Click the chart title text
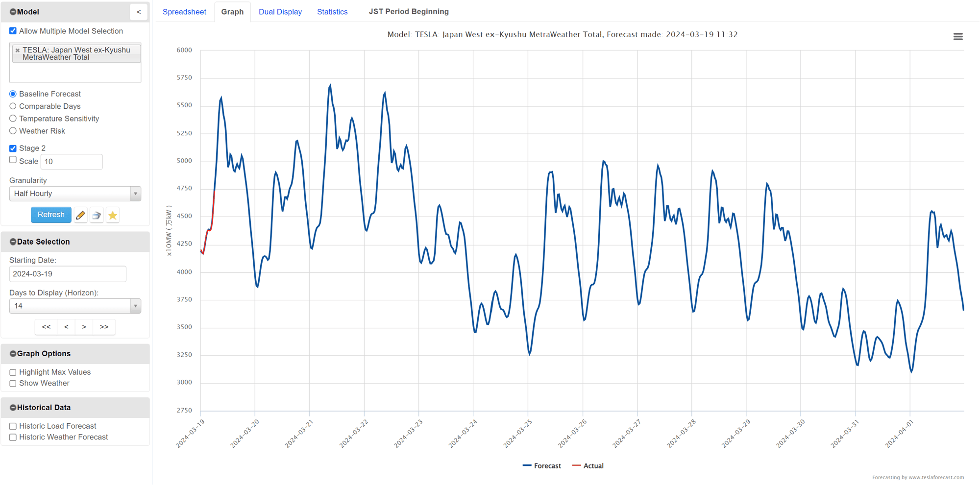The height and width of the screenshot is (487, 980). click(x=563, y=35)
